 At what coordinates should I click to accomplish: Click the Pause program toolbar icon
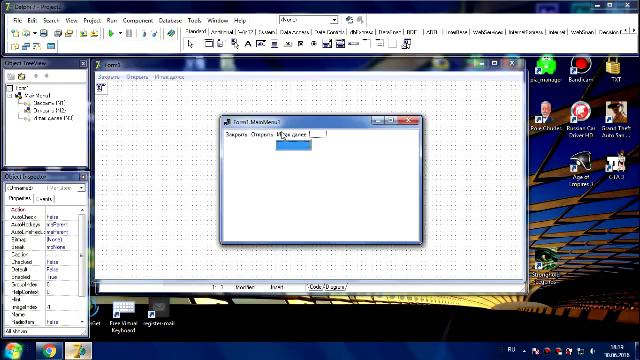129,33
